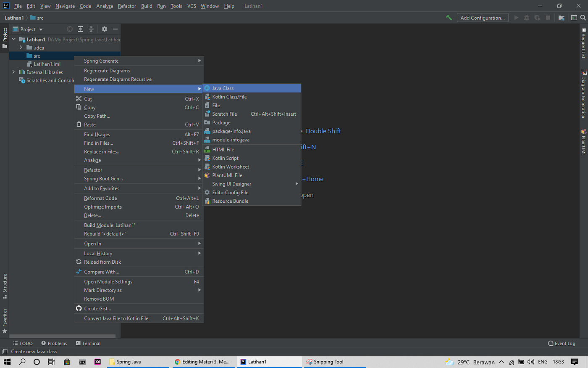The height and width of the screenshot is (368, 588).
Task: Choose Package in the New submenu
Action: [x=252, y=122]
